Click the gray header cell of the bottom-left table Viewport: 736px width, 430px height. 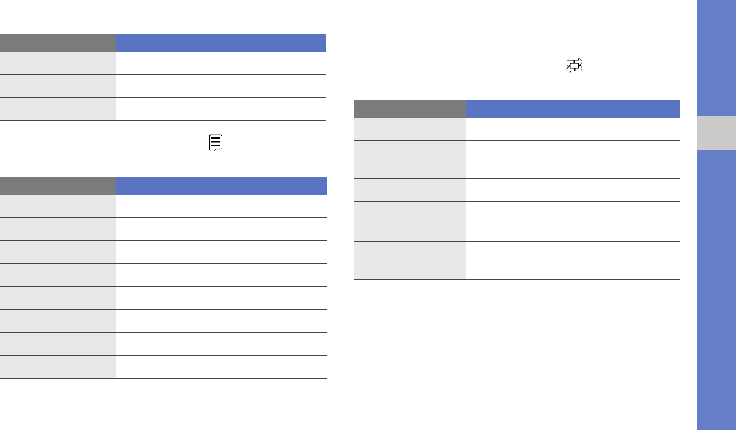click(57, 185)
